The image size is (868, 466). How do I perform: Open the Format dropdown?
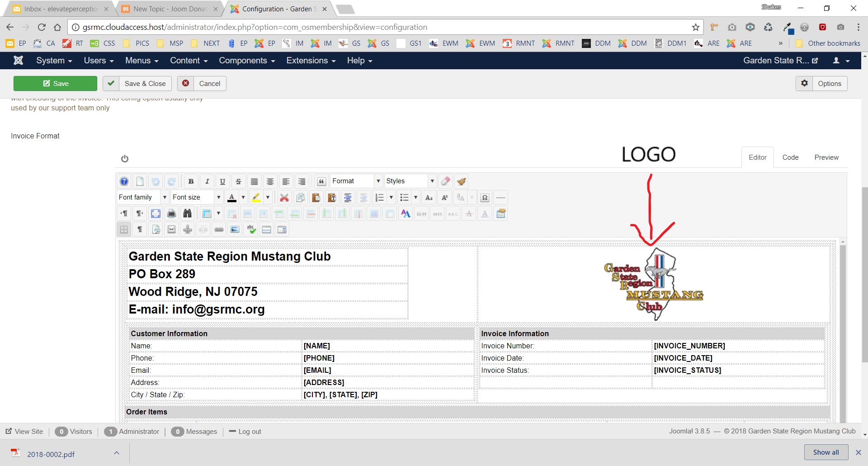(356, 181)
